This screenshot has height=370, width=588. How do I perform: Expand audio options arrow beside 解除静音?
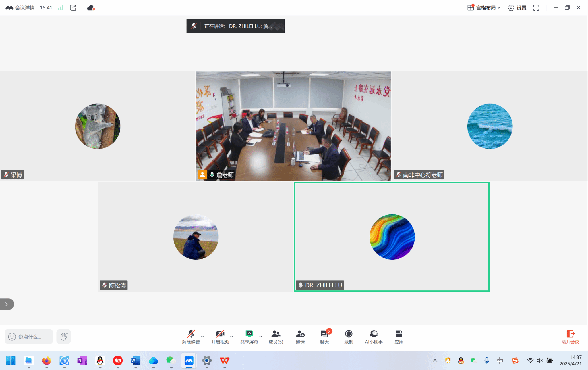[x=202, y=336]
